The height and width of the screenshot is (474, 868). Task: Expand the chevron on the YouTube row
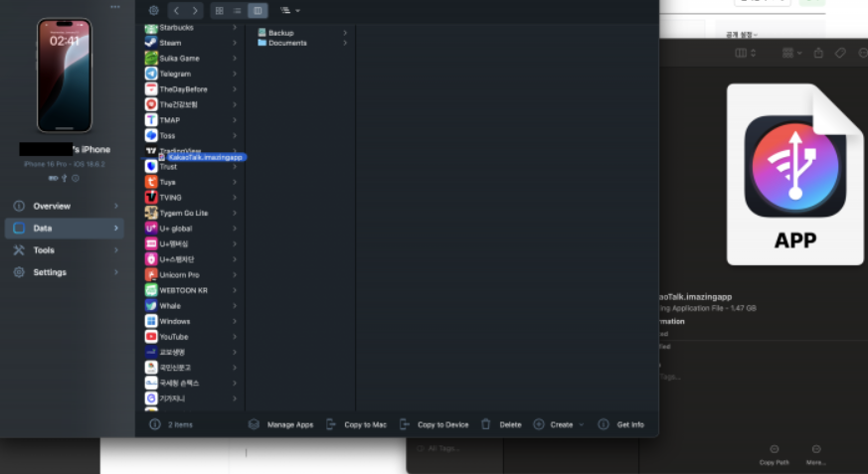point(235,337)
